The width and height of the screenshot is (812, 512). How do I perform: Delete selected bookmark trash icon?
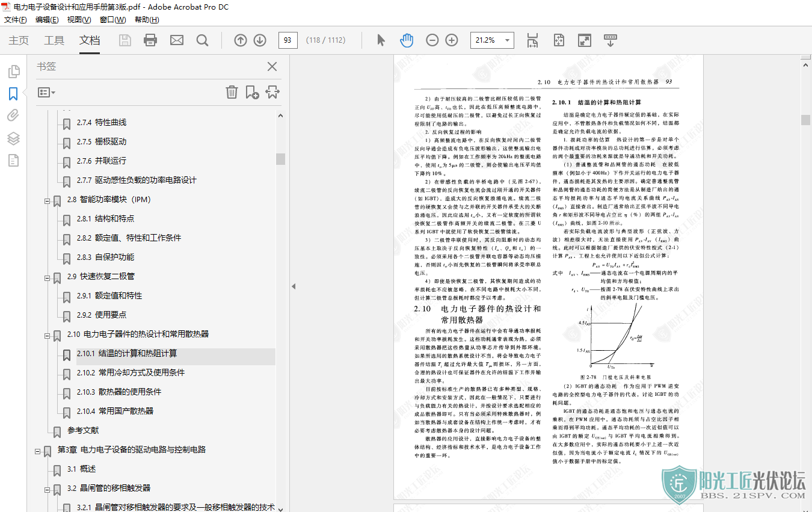click(232, 92)
